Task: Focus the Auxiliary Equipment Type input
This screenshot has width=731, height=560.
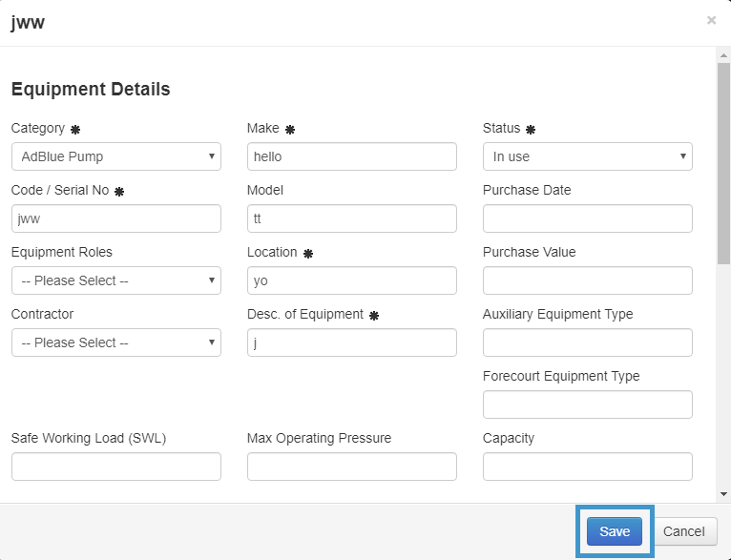Action: point(588,342)
